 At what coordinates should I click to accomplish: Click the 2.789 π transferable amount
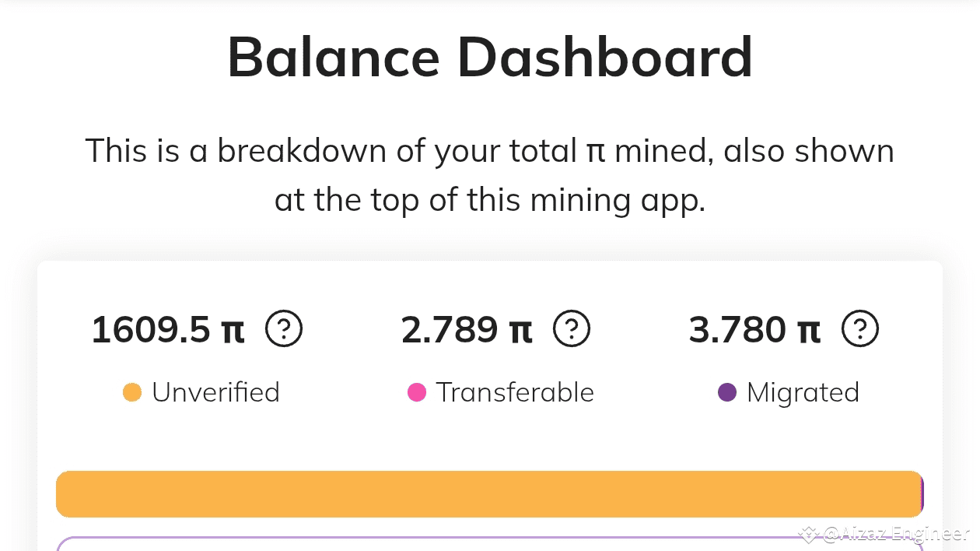coord(467,330)
